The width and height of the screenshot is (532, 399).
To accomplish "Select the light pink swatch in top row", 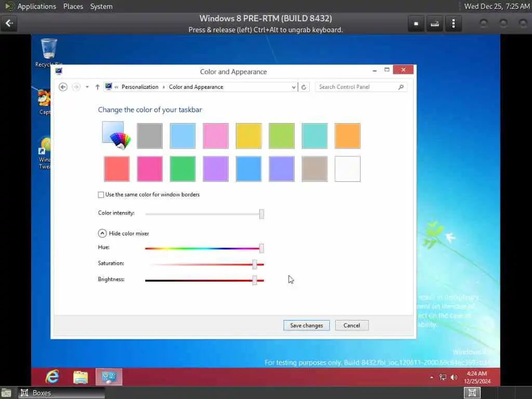I will (216, 136).
